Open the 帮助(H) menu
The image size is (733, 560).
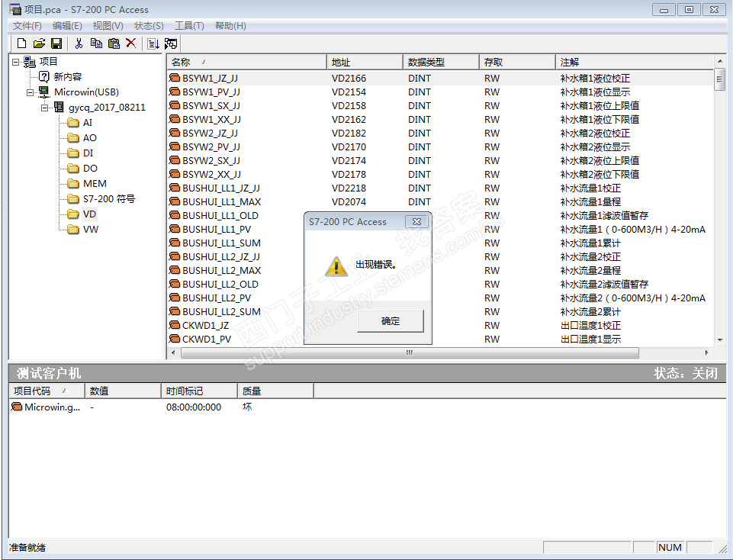coord(230,26)
